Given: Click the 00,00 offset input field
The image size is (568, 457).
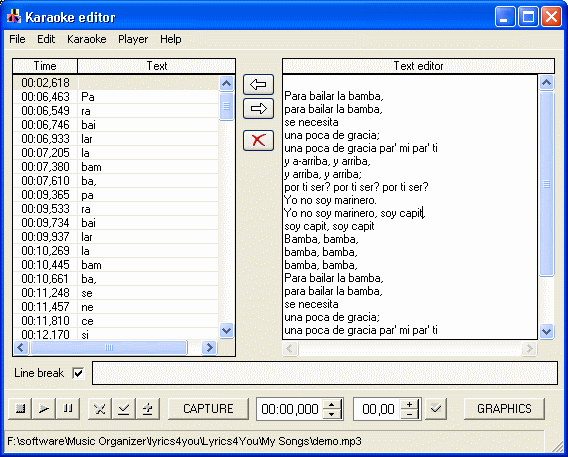Looking at the screenshot, I should (x=377, y=409).
